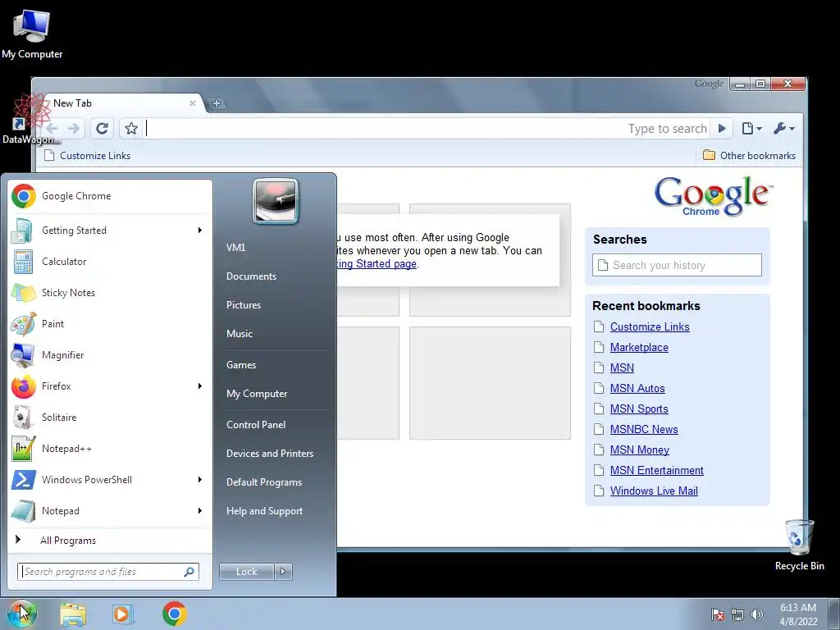Open Control Panel
This screenshot has height=630, width=840.
tap(256, 425)
